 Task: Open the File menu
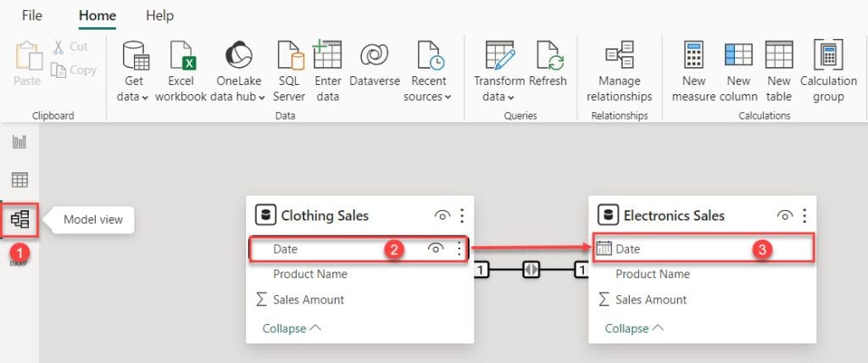[31, 16]
